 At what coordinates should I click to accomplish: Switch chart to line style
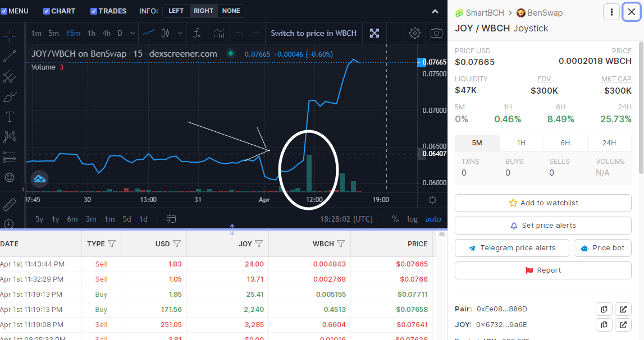(148, 33)
